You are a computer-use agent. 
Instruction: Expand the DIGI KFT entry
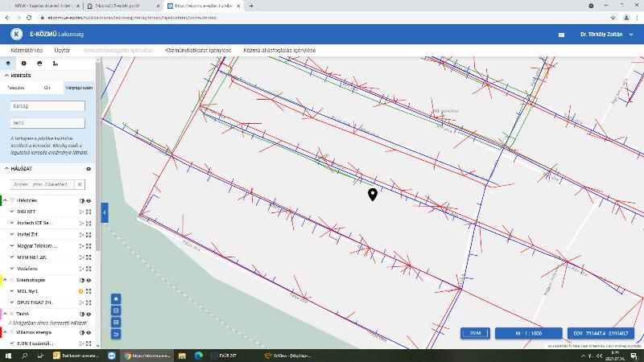point(12,212)
